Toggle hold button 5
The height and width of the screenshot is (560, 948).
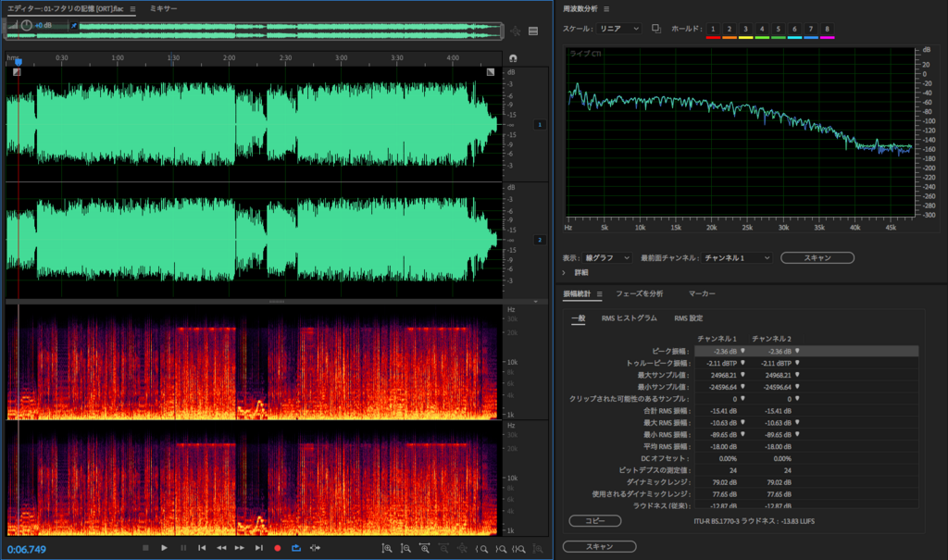778,29
